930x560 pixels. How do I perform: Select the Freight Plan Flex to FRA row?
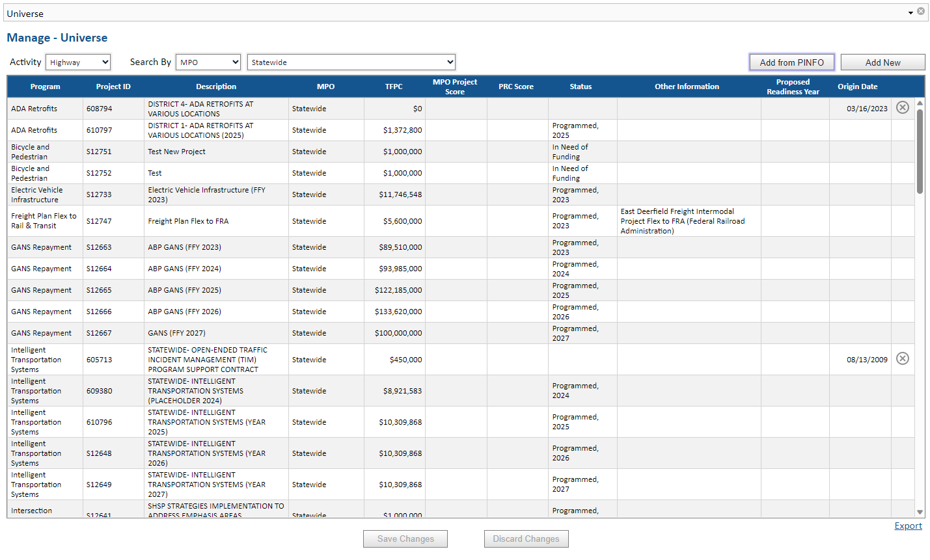point(216,220)
